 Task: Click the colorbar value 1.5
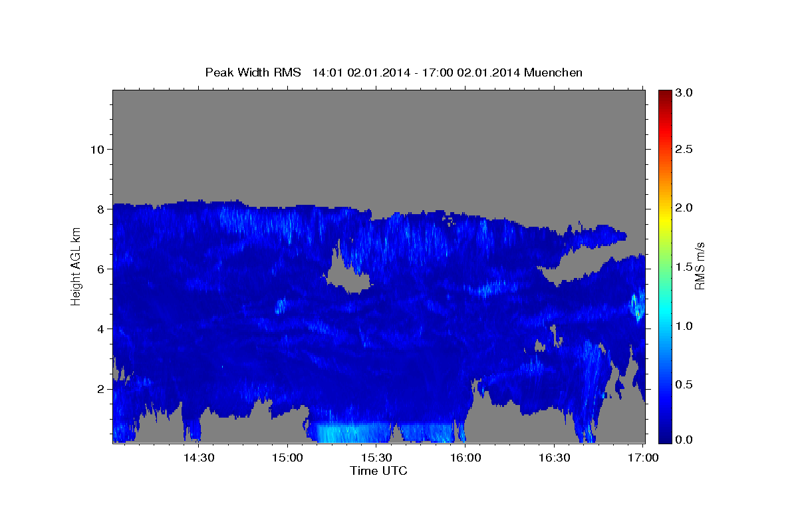point(684,267)
